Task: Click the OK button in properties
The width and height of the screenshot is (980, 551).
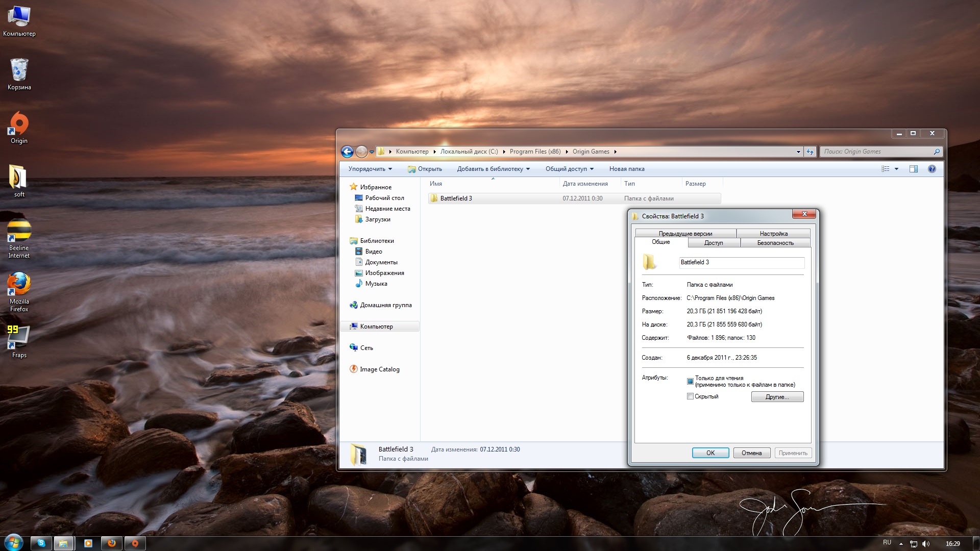Action: pyautogui.click(x=710, y=453)
